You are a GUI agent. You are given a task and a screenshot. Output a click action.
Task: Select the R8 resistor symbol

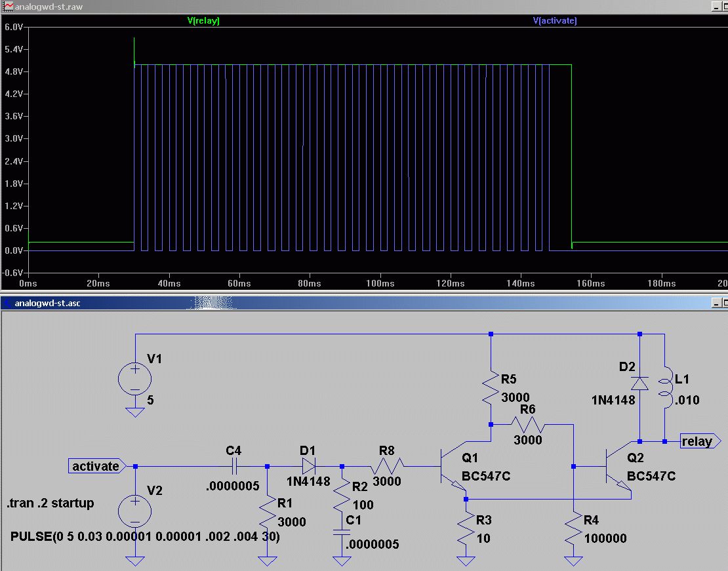387,466
